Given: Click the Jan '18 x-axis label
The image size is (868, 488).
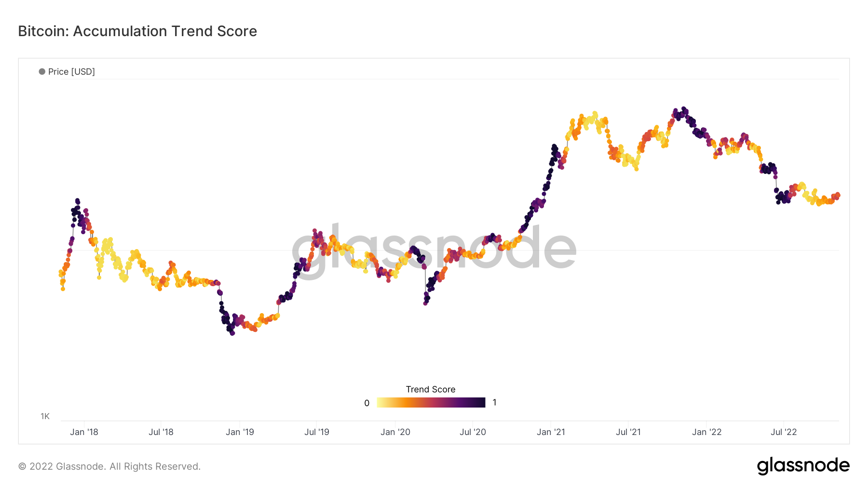Looking at the screenshot, I should [x=84, y=432].
